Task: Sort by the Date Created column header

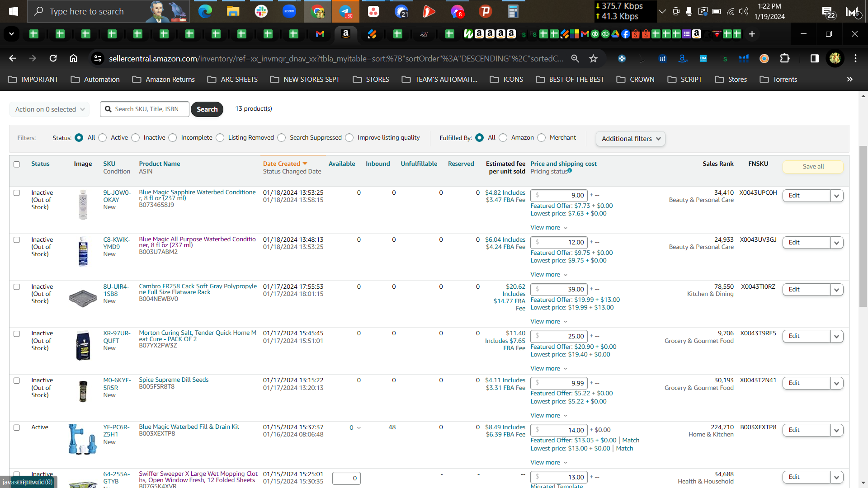Action: 285,164
